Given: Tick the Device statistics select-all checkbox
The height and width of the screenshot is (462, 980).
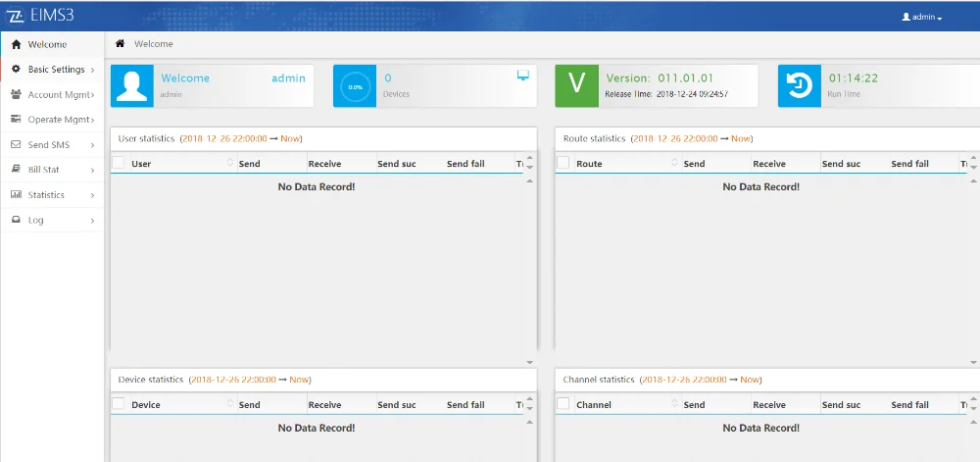Looking at the screenshot, I should tap(119, 403).
